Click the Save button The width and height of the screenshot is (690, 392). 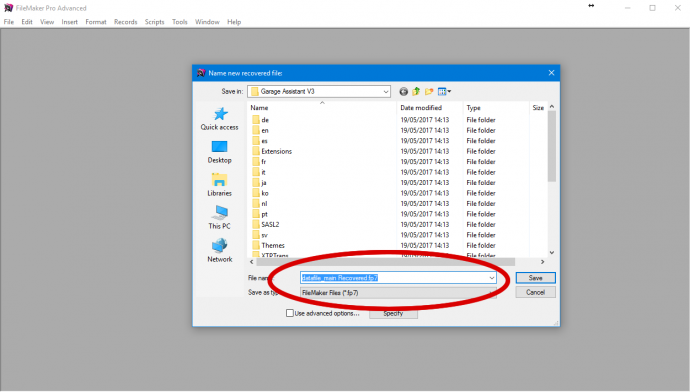coord(536,278)
